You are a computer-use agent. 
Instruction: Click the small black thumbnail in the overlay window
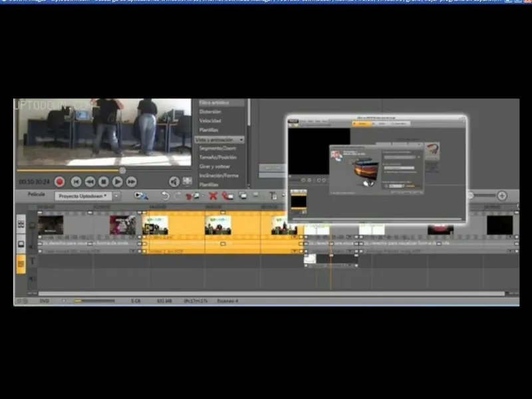[x=299, y=201]
